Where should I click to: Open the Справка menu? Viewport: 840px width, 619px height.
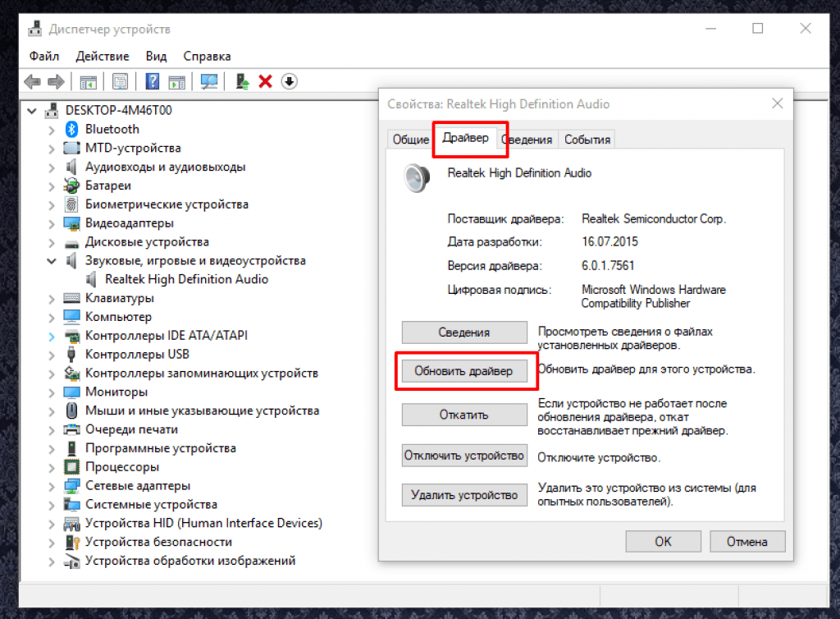(207, 57)
